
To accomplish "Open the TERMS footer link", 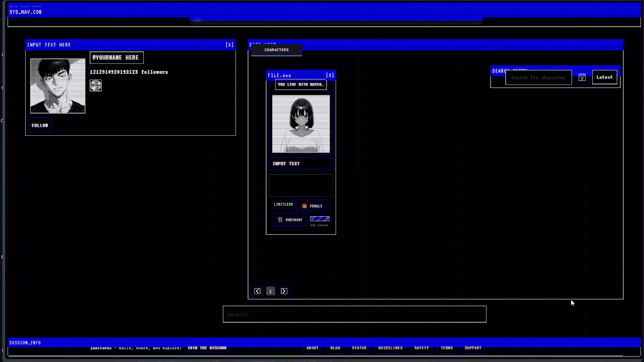I will pos(447,348).
